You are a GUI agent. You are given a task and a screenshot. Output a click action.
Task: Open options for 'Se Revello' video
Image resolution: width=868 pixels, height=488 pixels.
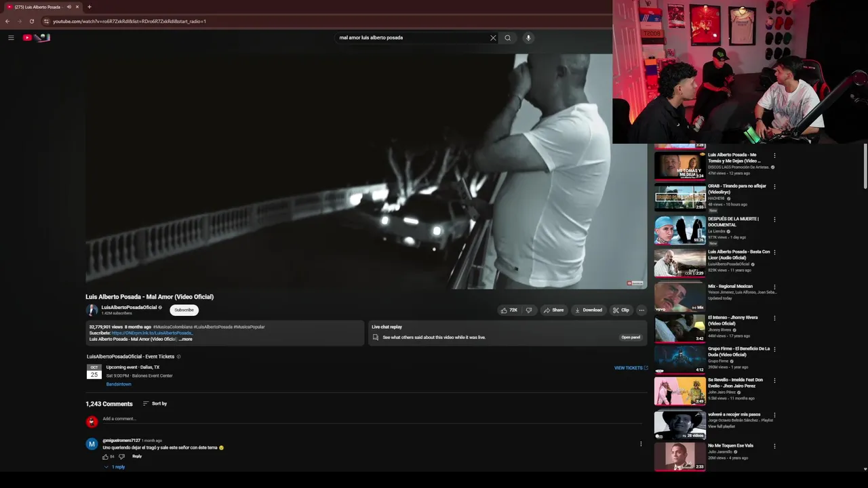coord(774,380)
